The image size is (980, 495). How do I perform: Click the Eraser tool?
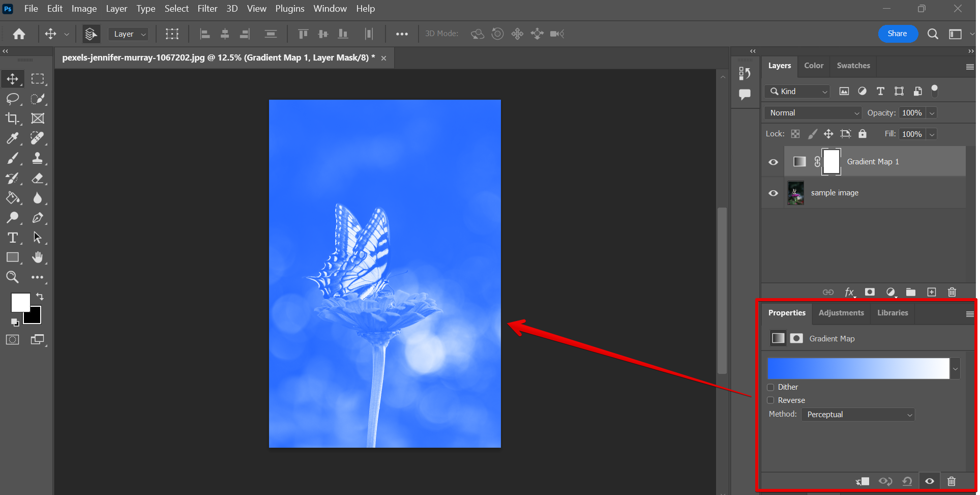[37, 178]
